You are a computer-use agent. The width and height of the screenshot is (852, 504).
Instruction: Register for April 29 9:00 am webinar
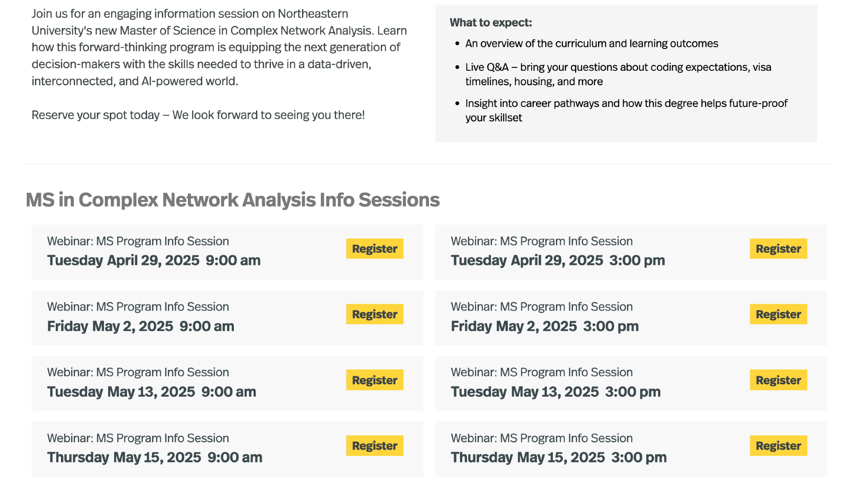[374, 248]
